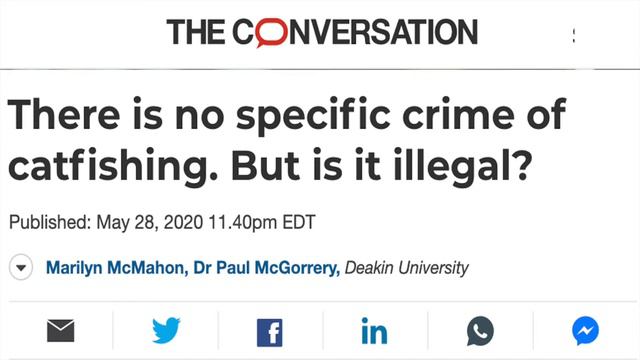Image resolution: width=640 pixels, height=360 pixels.
Task: Click the Deakin University affiliation
Action: (x=407, y=268)
